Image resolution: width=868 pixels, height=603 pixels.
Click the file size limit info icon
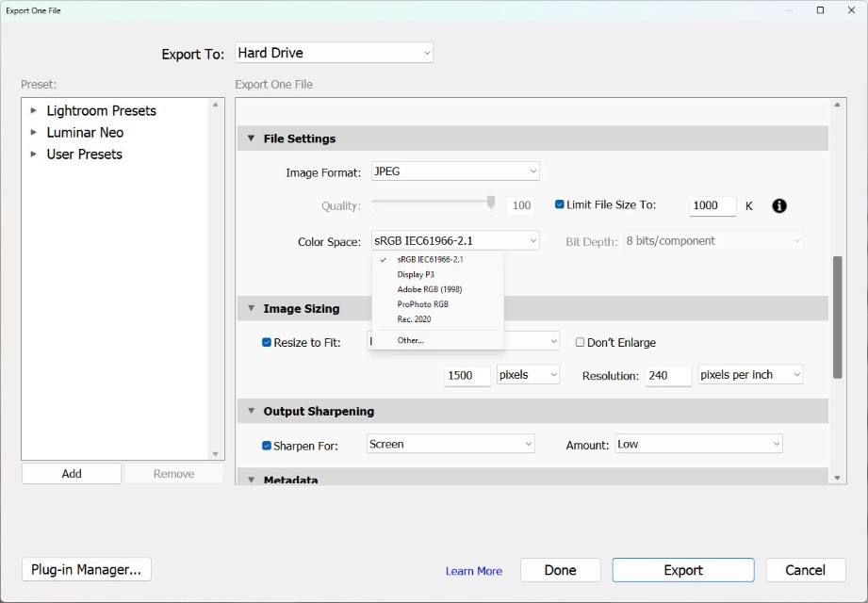[x=779, y=205]
